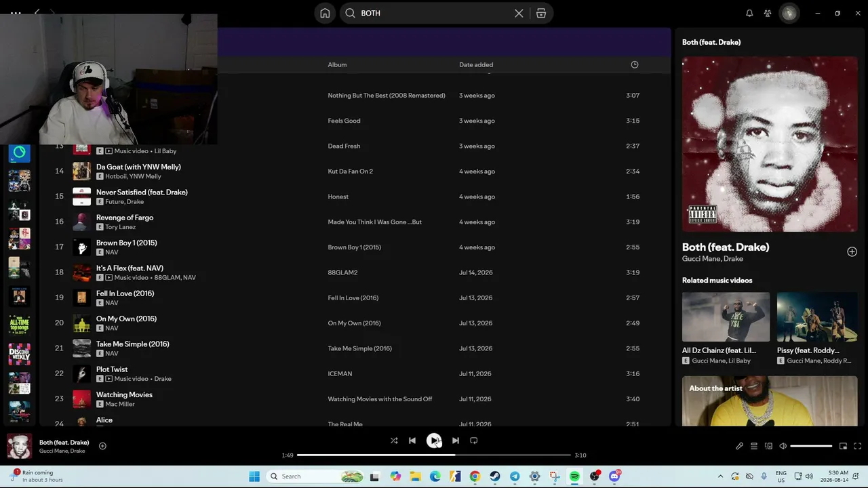Clear the BOTH search query
The width and height of the screenshot is (868, 488).
519,14
